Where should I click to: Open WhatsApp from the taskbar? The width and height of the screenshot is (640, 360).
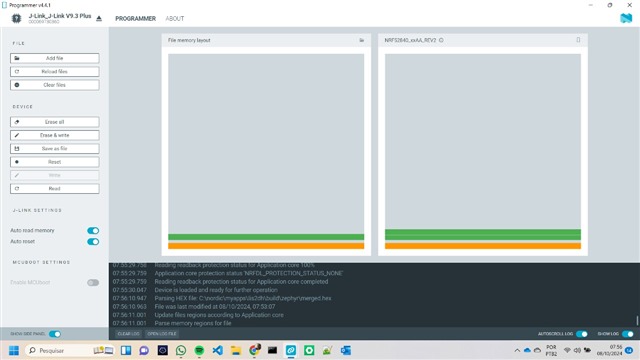181,350
